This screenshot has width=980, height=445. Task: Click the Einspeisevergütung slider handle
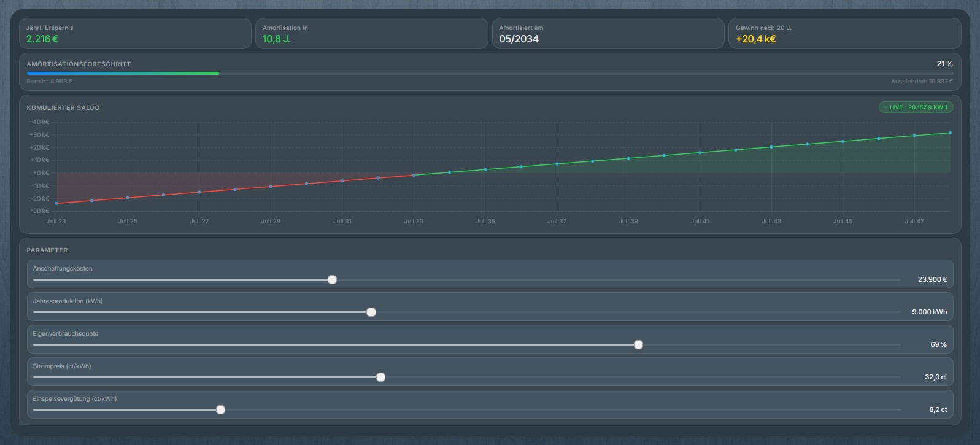click(x=220, y=410)
